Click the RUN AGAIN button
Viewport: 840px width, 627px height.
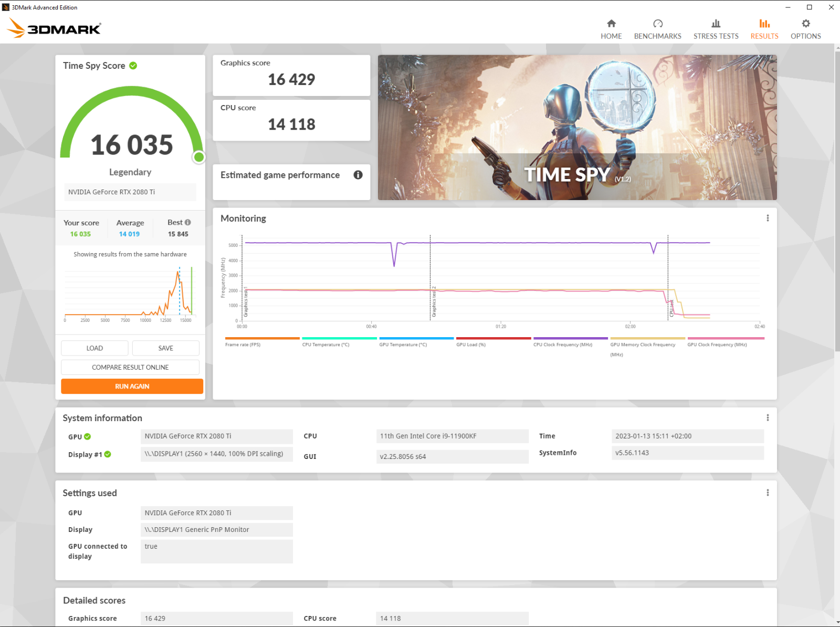132,386
